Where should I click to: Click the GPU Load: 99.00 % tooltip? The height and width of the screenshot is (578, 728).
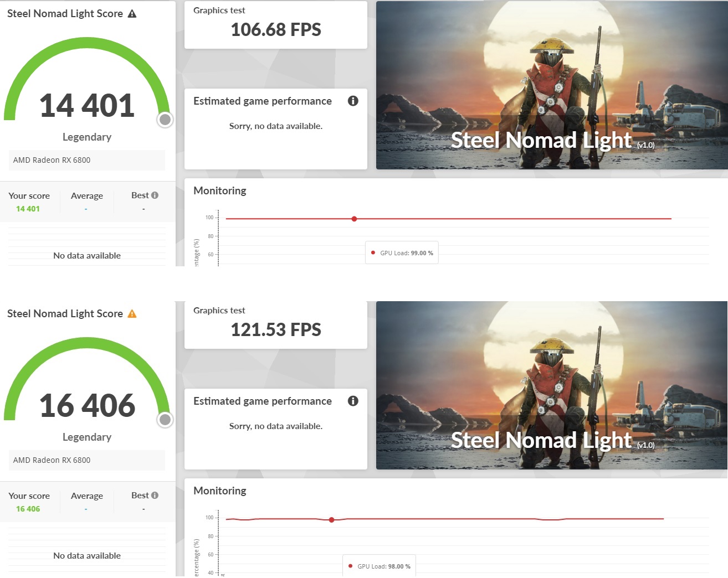pos(402,252)
